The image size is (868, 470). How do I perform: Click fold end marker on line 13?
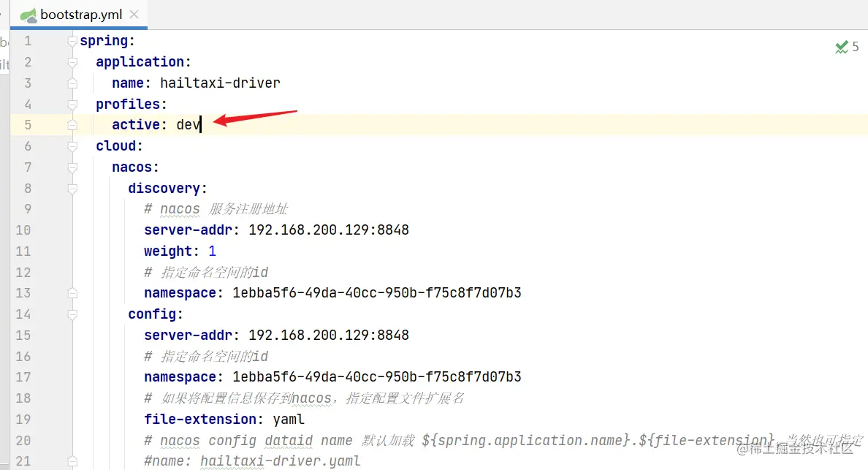point(72,293)
